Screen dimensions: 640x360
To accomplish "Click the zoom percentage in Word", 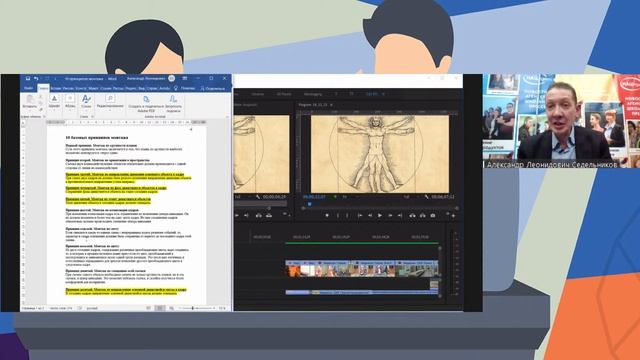I will coord(222,308).
